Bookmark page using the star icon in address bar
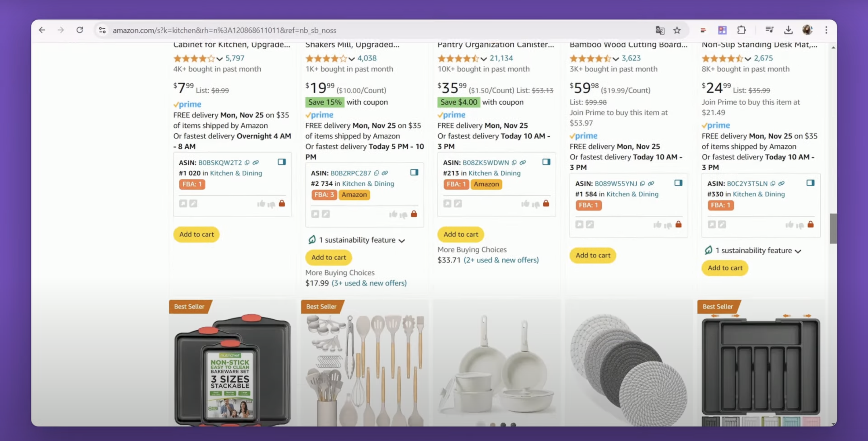Image resolution: width=868 pixels, height=441 pixels. click(x=677, y=30)
